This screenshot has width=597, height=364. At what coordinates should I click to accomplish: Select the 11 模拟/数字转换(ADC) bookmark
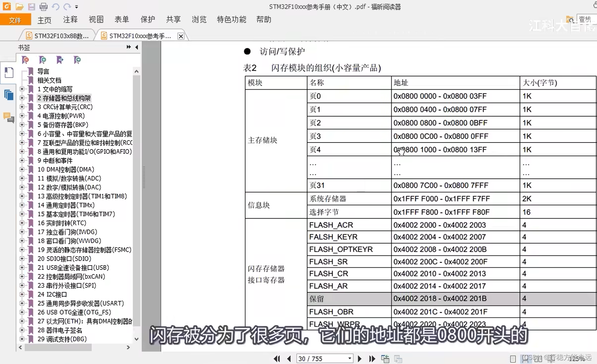click(69, 178)
